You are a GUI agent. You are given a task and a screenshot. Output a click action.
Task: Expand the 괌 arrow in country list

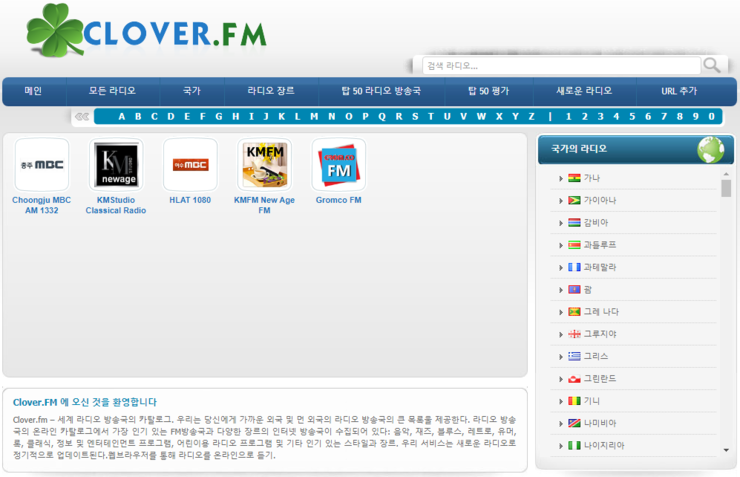pyautogui.click(x=561, y=290)
